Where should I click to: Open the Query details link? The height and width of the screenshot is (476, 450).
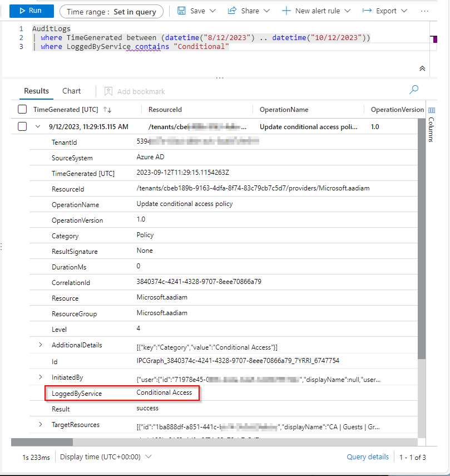tap(367, 457)
